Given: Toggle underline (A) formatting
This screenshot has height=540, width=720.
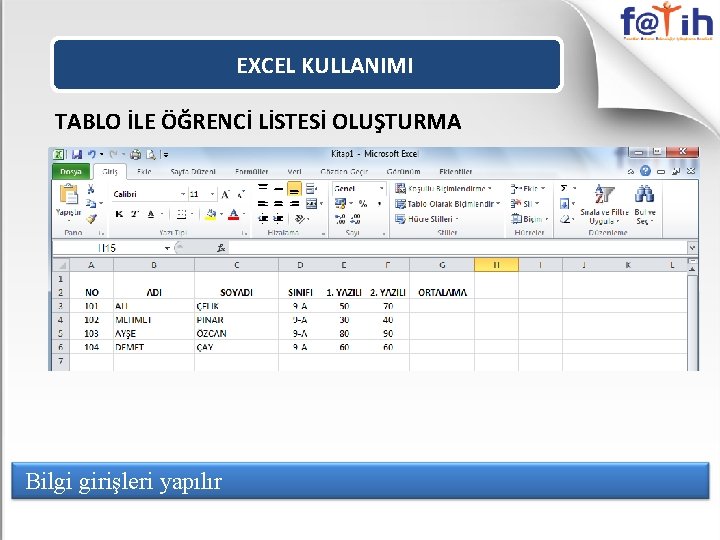Looking at the screenshot, I should pos(151,214).
